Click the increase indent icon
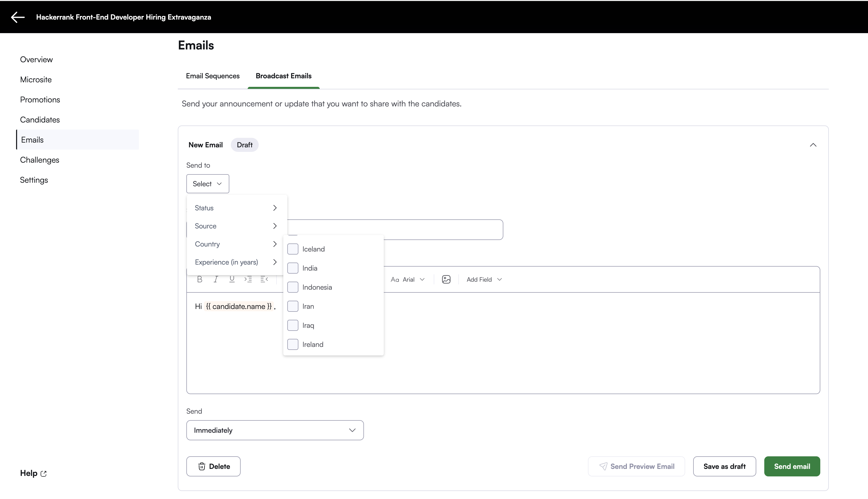Image resolution: width=868 pixels, height=499 pixels. tap(248, 279)
